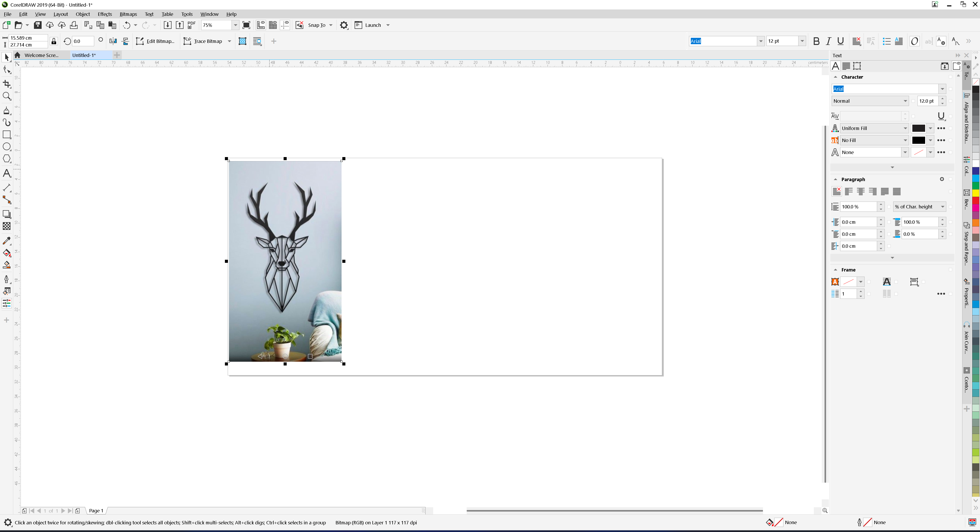980x532 pixels.
Task: Choose the Color Eyedropper tool
Action: (6, 241)
